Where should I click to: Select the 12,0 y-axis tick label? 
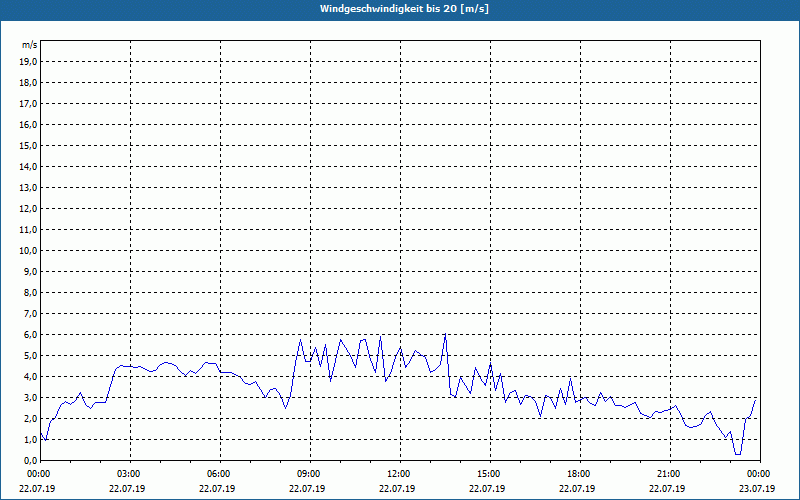pyautogui.click(x=28, y=209)
